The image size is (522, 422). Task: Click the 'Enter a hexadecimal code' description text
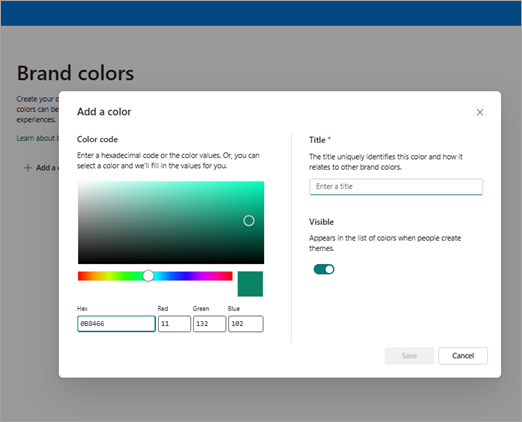168,161
